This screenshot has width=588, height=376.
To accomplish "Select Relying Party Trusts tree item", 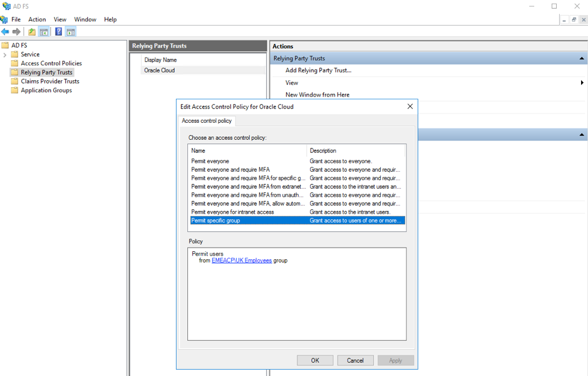I will pos(46,73).
